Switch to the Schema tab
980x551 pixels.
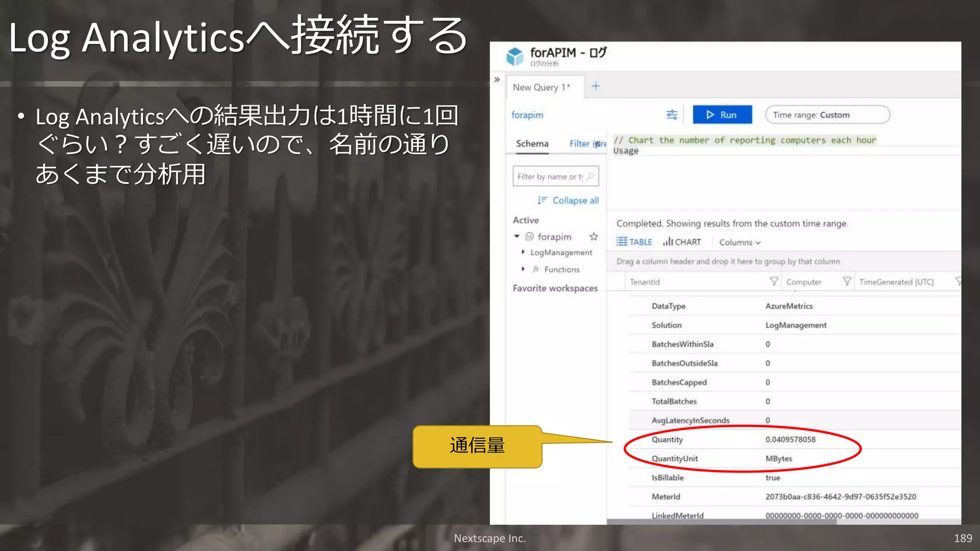tap(532, 143)
